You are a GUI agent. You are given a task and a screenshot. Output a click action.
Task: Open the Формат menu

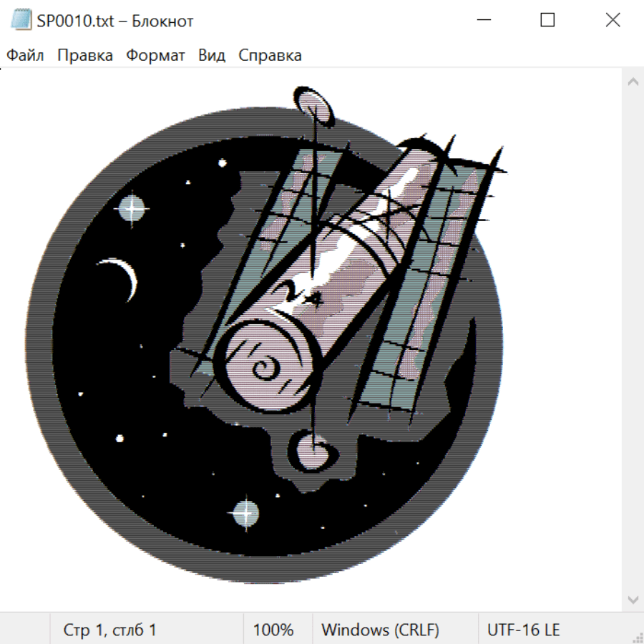[x=155, y=56]
